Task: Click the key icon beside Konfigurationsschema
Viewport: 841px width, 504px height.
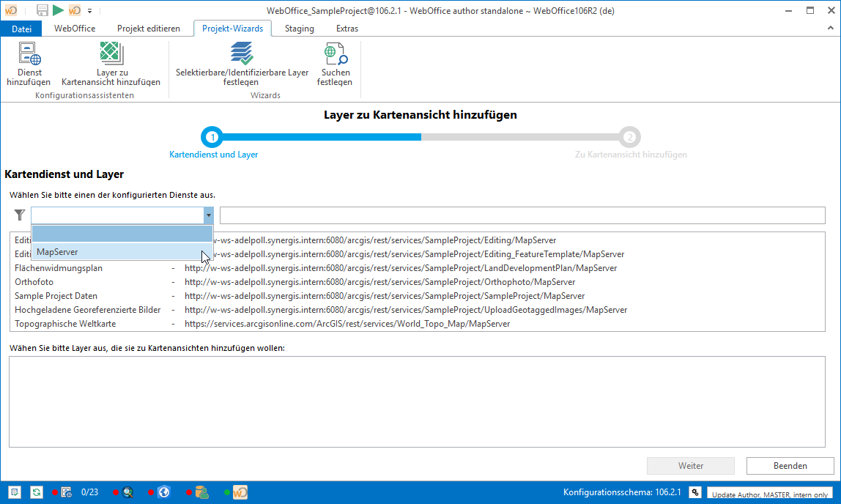Action: 694,492
